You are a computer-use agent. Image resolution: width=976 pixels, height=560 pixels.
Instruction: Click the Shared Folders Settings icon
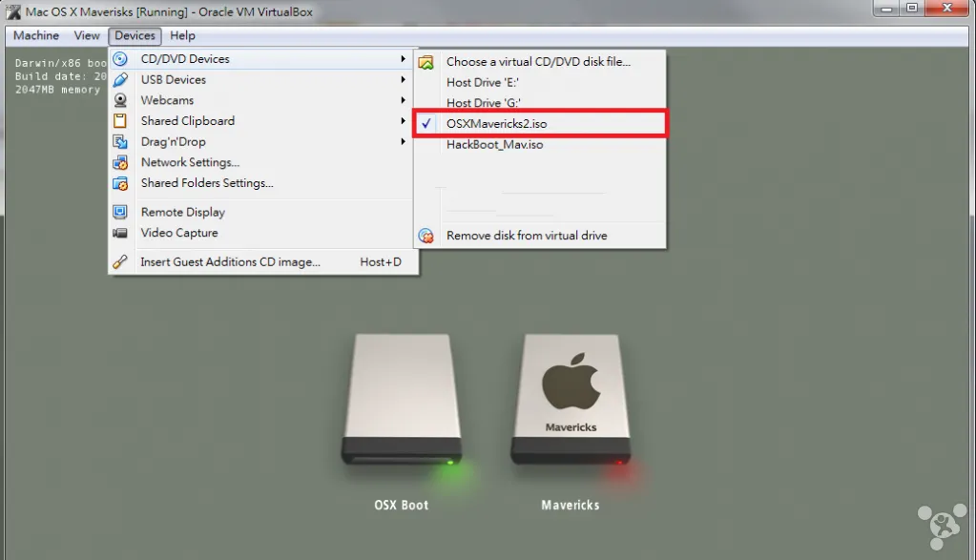click(x=120, y=183)
